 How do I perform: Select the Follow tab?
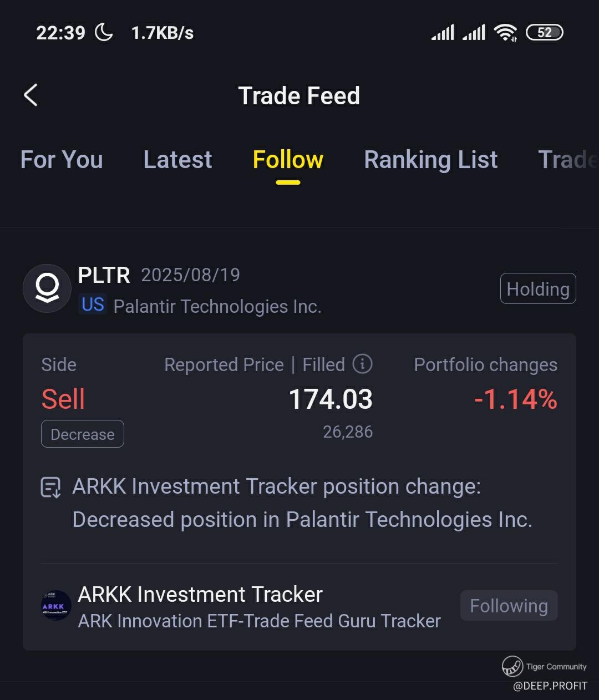(288, 160)
